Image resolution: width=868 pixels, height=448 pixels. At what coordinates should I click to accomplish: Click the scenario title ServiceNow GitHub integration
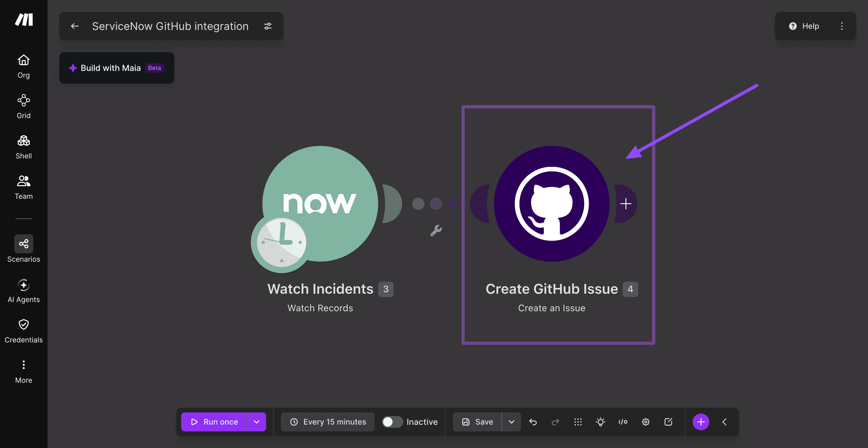click(x=170, y=26)
